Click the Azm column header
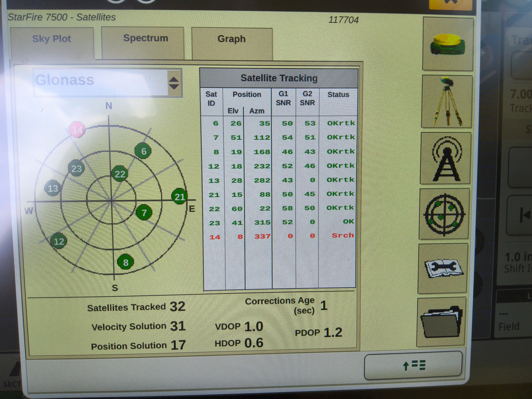The image size is (532, 399). (x=257, y=111)
